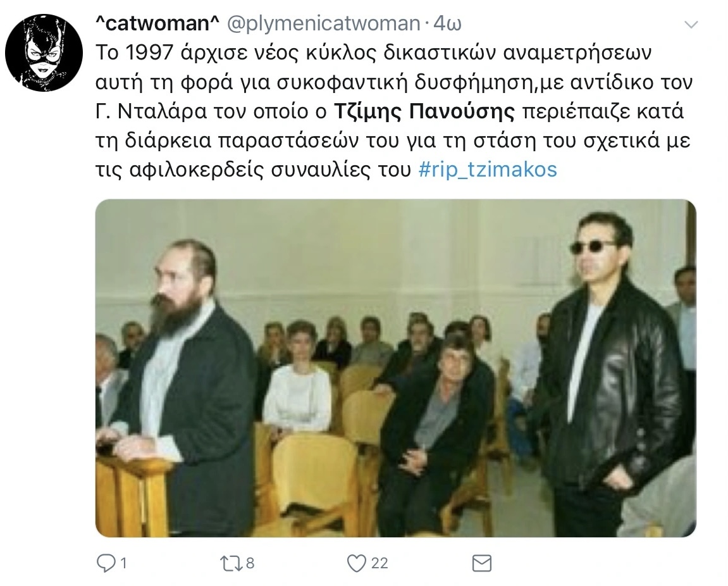Open the tweet's 4ω timestamp permalink
The image size is (728, 586).
448,23
